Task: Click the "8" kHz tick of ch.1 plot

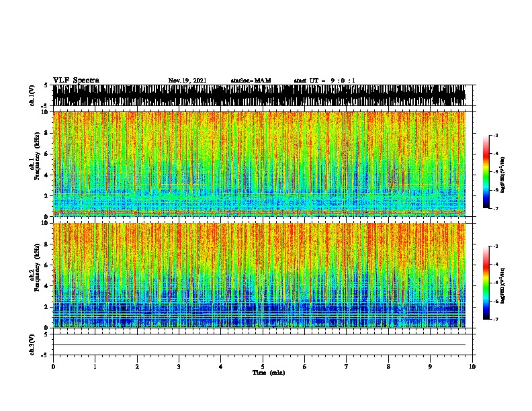Action: click(x=46, y=133)
